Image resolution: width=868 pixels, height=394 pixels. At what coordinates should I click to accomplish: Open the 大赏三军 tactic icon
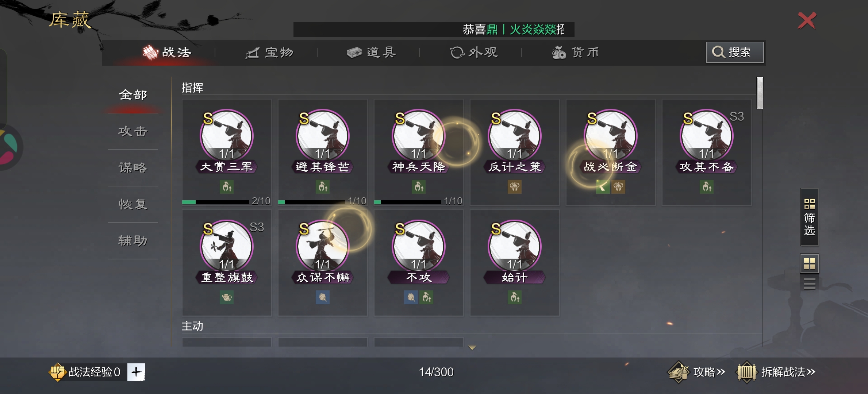226,135
